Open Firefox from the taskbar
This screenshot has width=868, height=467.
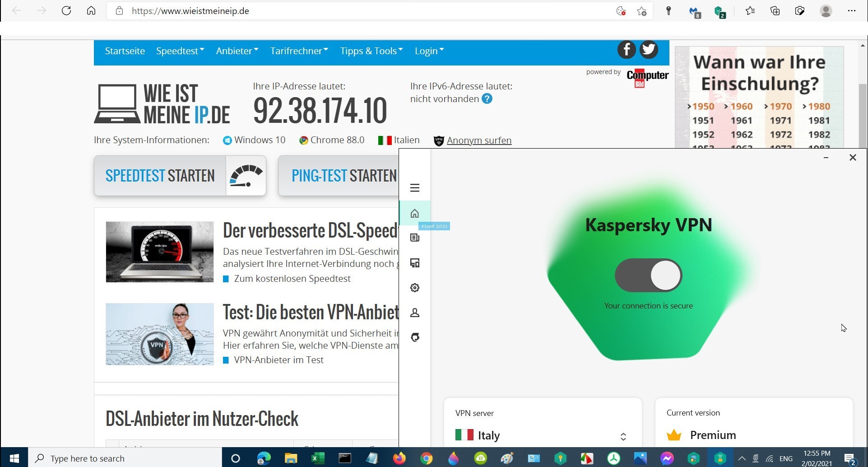tap(399, 458)
